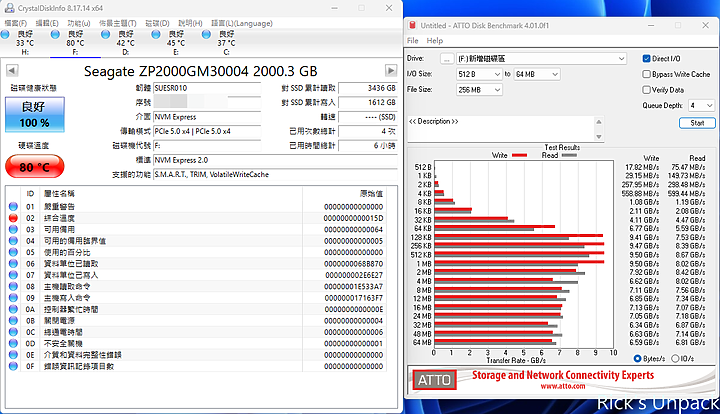
Task: Click the 80 °C temperature button
Action: (x=34, y=166)
